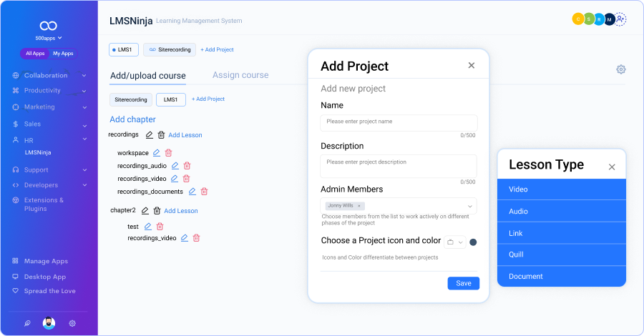This screenshot has width=644, height=336.
Task: Switch to All Apps toggle
Action: click(x=34, y=54)
